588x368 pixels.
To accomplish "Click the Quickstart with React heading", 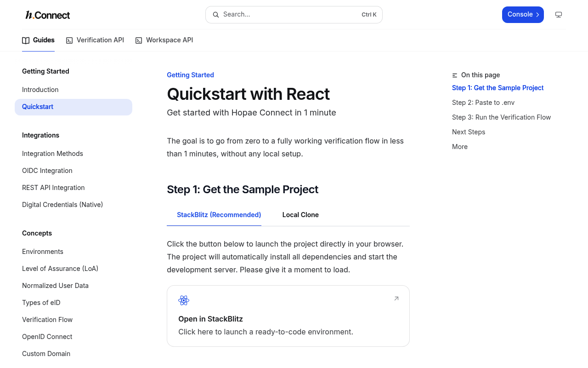I will coord(248,94).
